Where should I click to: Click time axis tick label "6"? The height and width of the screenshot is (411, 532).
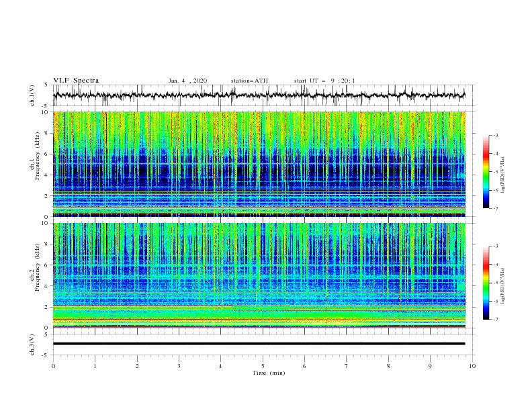(x=304, y=366)
